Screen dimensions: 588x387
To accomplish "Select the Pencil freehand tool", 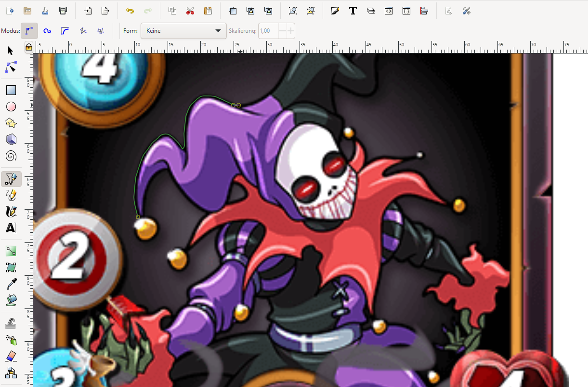I will (11, 195).
